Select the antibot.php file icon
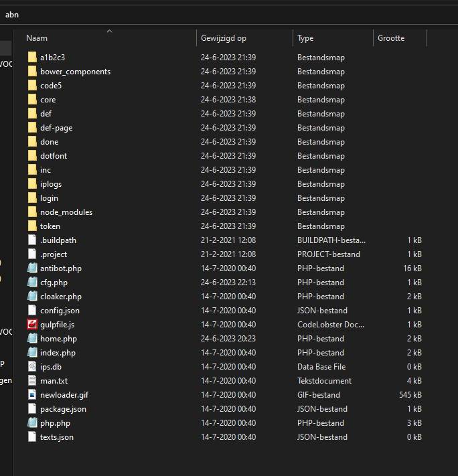 [x=32, y=268]
